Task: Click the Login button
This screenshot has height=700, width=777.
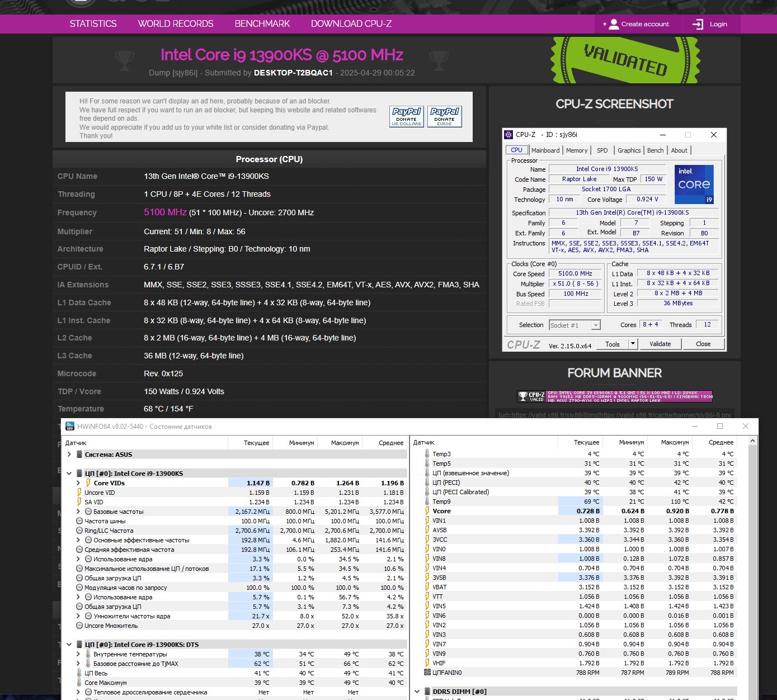Action: (x=710, y=24)
